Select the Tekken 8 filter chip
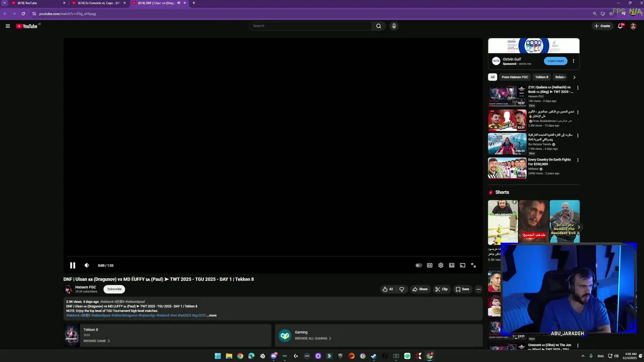 (x=542, y=77)
